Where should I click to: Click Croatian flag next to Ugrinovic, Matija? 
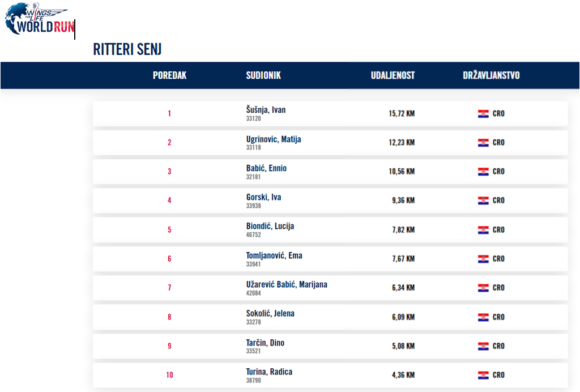(483, 143)
